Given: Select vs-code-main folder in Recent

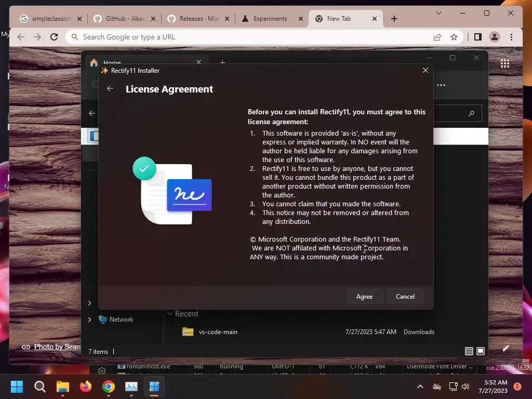Looking at the screenshot, I should coord(218,332).
